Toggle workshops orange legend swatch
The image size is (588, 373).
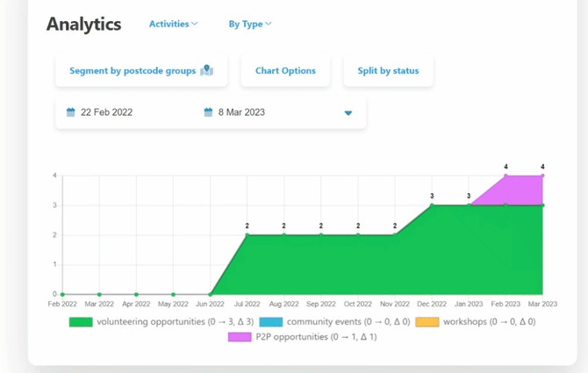[427, 322]
